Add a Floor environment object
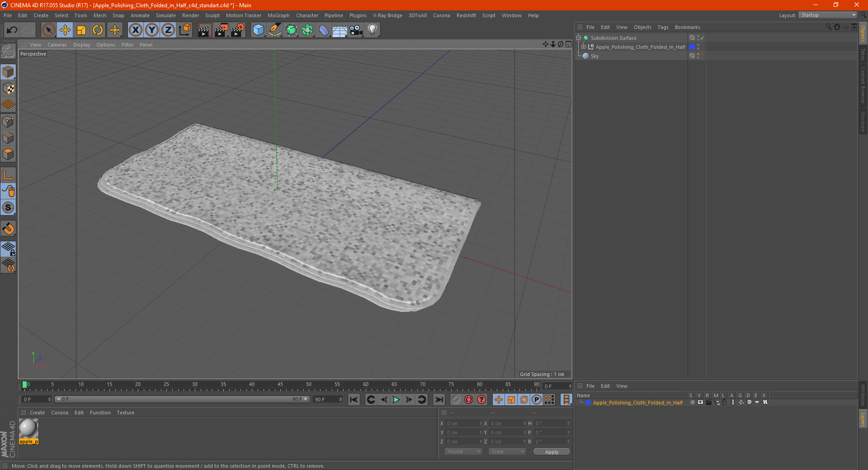Screen dimensions: 868x470 coord(340,30)
